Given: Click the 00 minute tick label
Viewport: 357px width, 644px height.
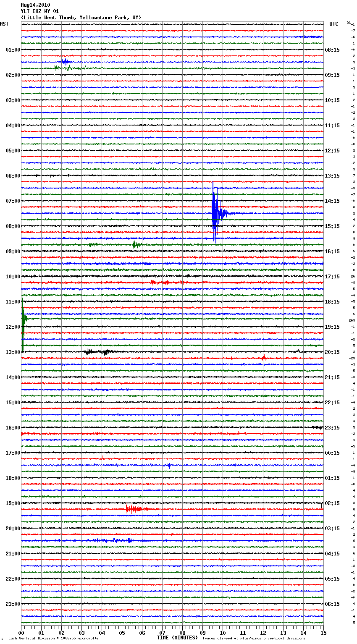Looking at the screenshot, I should click(21, 633).
